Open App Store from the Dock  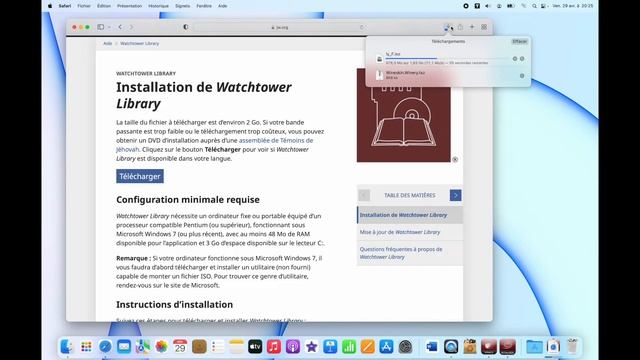point(387,347)
